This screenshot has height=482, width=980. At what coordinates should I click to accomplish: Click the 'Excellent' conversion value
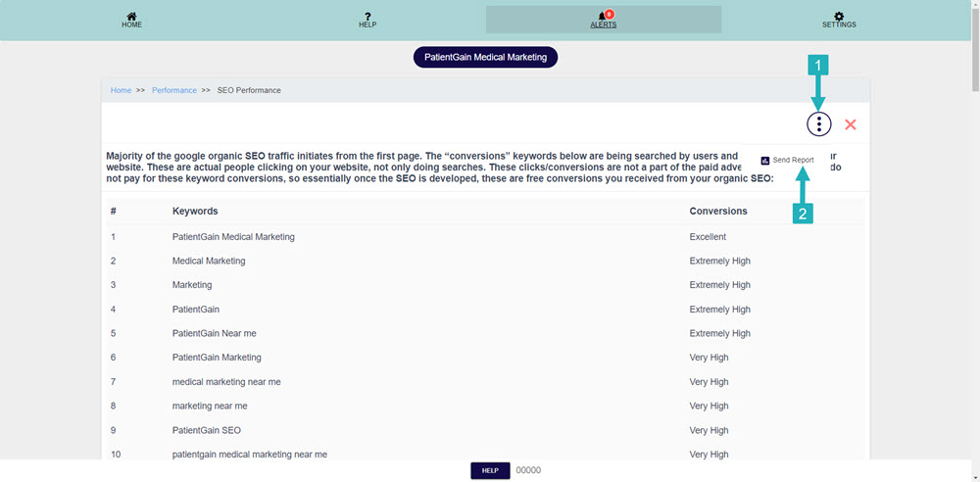coord(708,237)
